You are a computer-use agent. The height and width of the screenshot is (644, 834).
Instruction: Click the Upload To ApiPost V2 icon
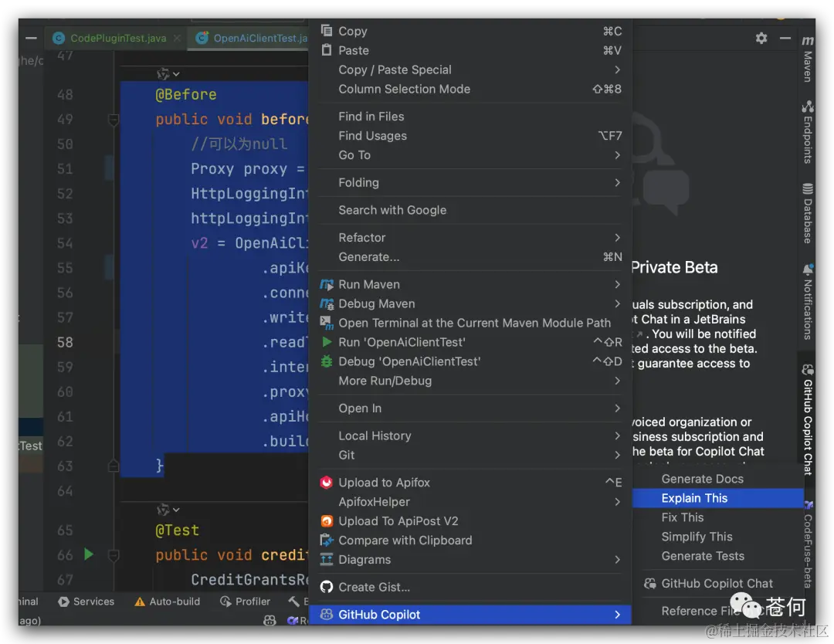(x=327, y=521)
